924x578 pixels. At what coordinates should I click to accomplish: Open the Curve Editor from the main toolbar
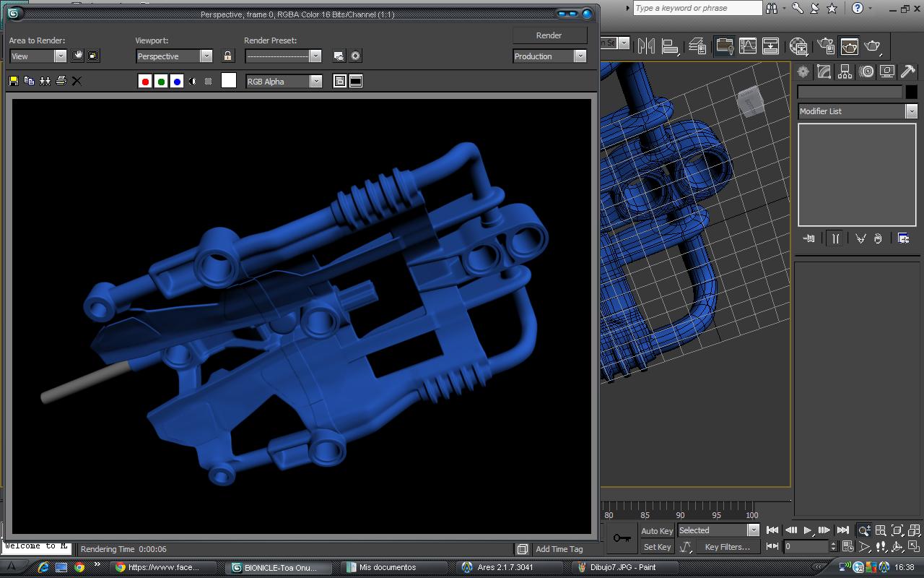(x=747, y=46)
